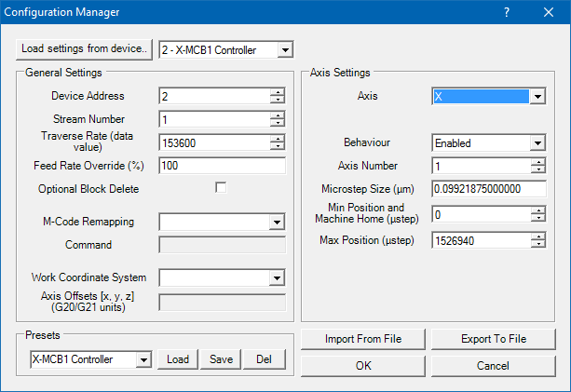The width and height of the screenshot is (571, 392).
Task: Click the Load preset button
Action: (x=178, y=359)
